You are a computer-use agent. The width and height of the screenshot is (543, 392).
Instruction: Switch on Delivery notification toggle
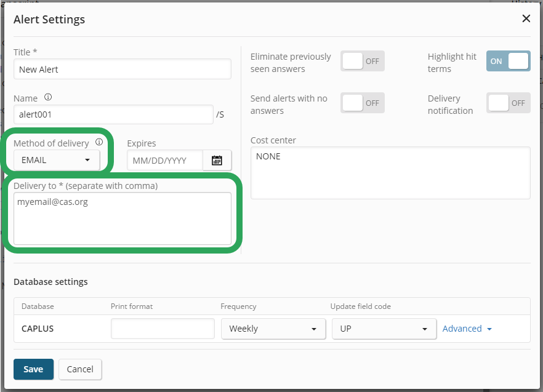(x=508, y=103)
